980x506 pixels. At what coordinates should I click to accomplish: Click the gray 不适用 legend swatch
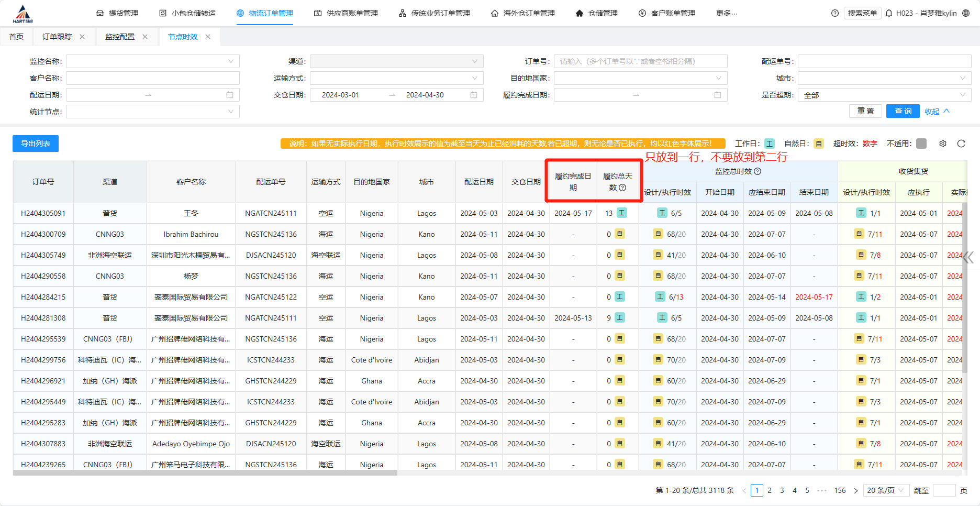tap(921, 144)
